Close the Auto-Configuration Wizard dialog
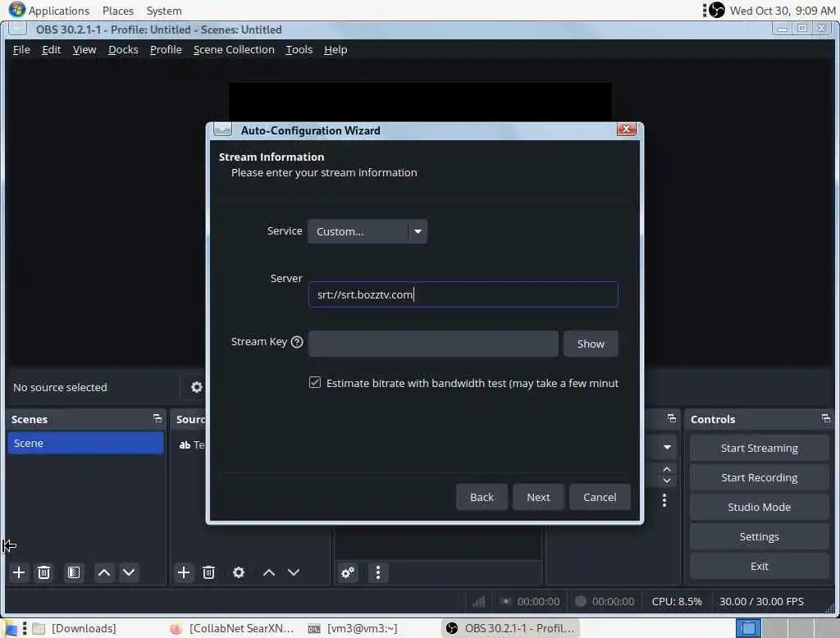The height and width of the screenshot is (638, 840). (x=626, y=129)
